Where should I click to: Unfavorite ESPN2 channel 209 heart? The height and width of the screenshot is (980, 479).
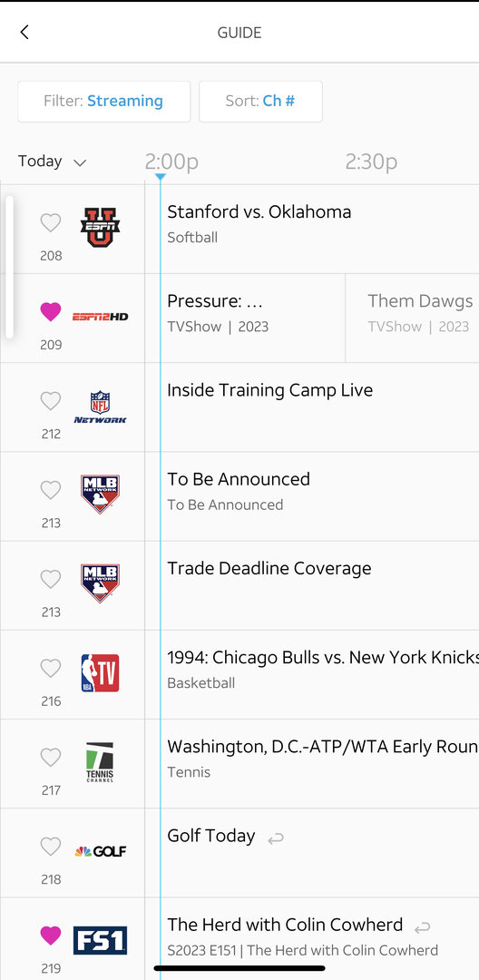pos(51,311)
